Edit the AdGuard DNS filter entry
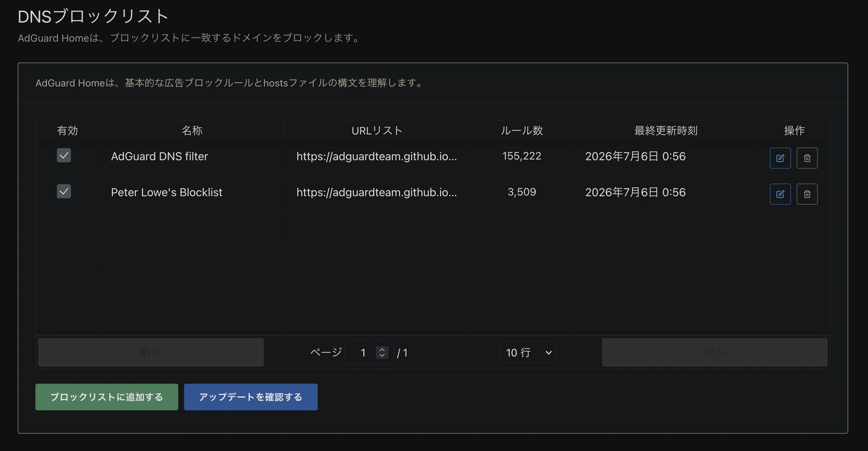This screenshot has width=868, height=451. pyautogui.click(x=780, y=158)
